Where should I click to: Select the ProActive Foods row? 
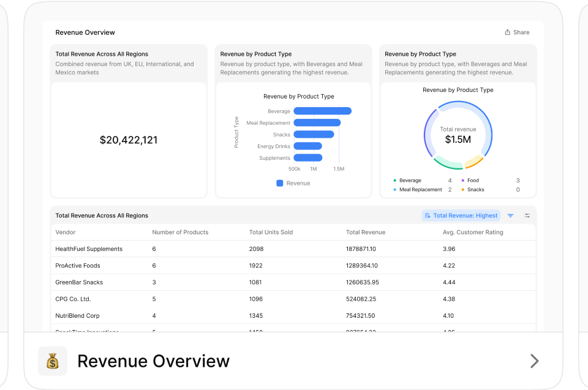tap(293, 266)
